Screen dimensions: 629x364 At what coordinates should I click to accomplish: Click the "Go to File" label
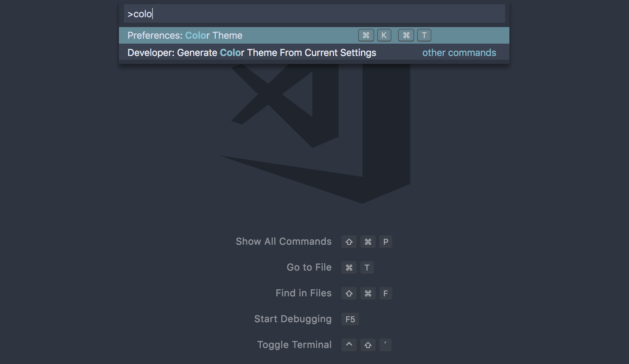click(x=309, y=267)
